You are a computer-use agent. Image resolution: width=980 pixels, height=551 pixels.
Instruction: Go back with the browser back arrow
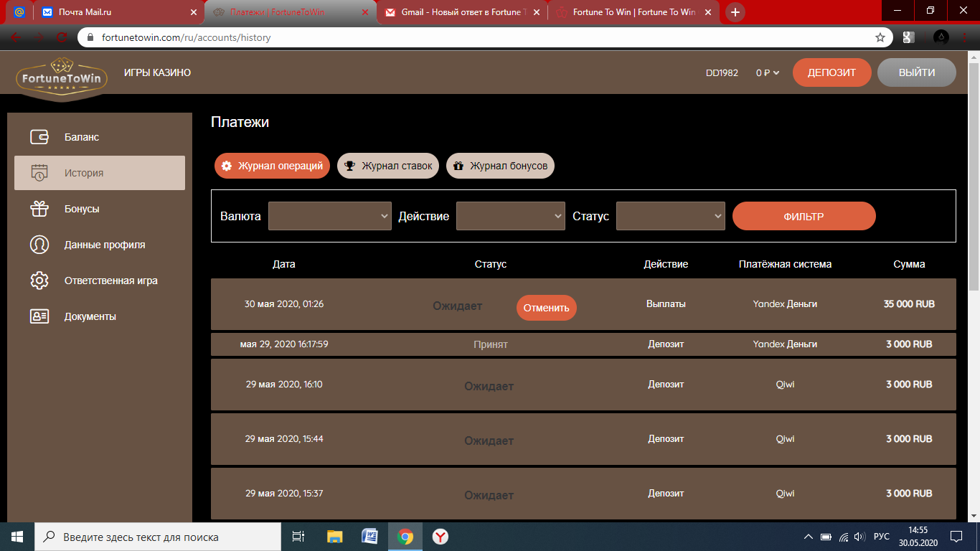16,37
